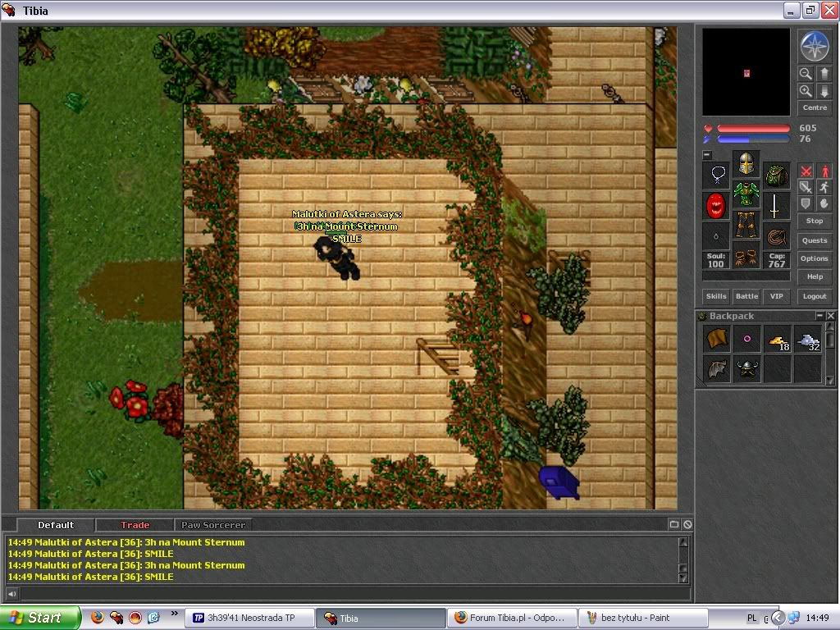This screenshot has width=840, height=630.
Task: Open the Windows Start menu
Action: click(x=40, y=618)
